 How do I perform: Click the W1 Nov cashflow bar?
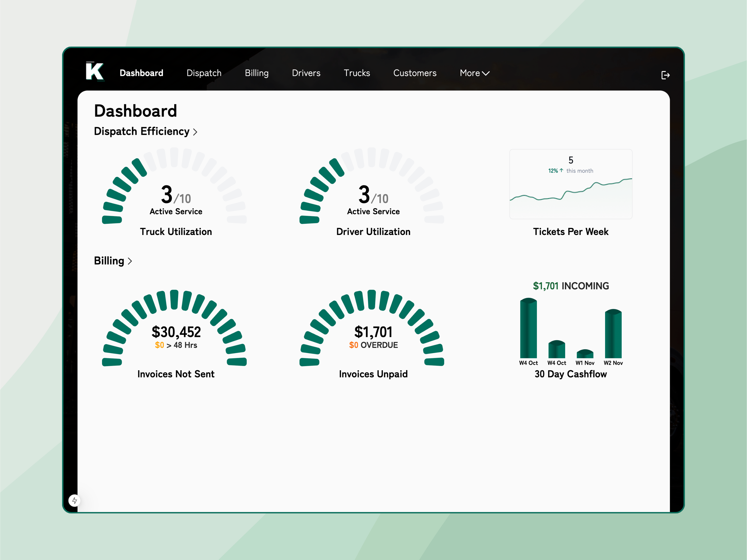coord(585,353)
